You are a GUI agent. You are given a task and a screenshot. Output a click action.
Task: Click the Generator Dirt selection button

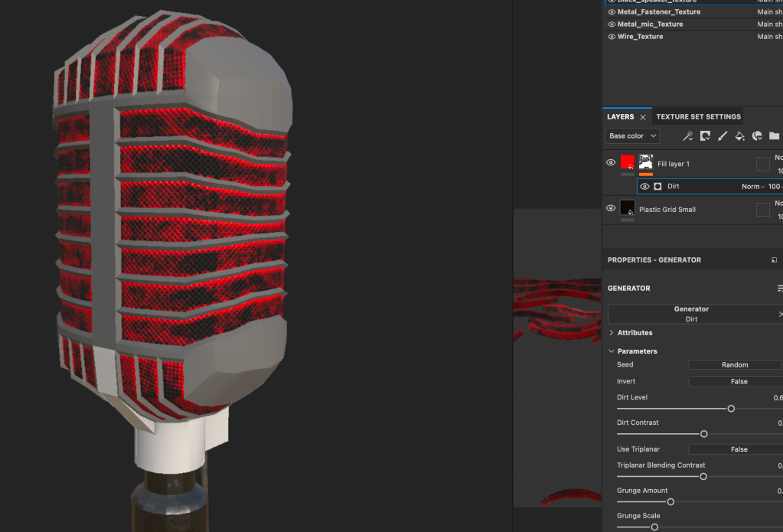click(691, 314)
